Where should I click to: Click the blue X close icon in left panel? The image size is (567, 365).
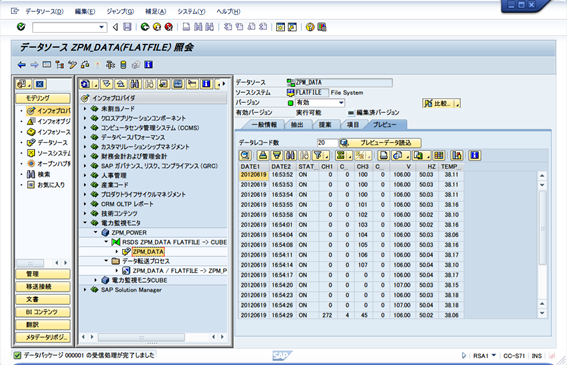(x=40, y=84)
